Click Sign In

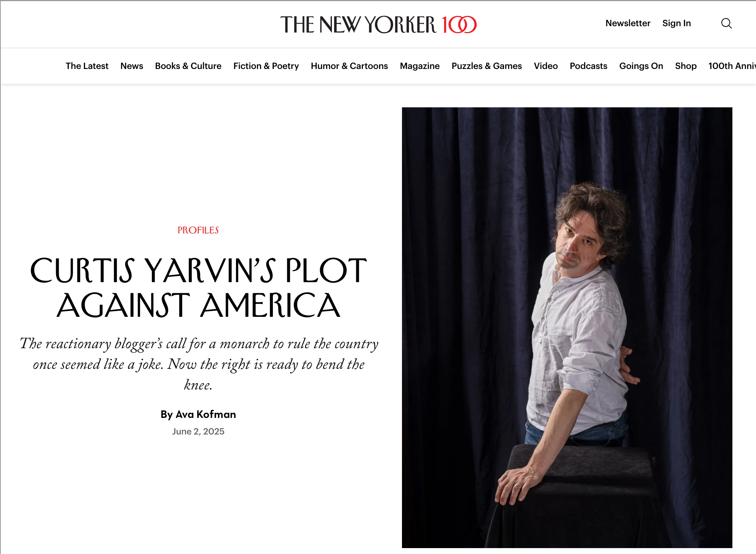click(x=676, y=23)
